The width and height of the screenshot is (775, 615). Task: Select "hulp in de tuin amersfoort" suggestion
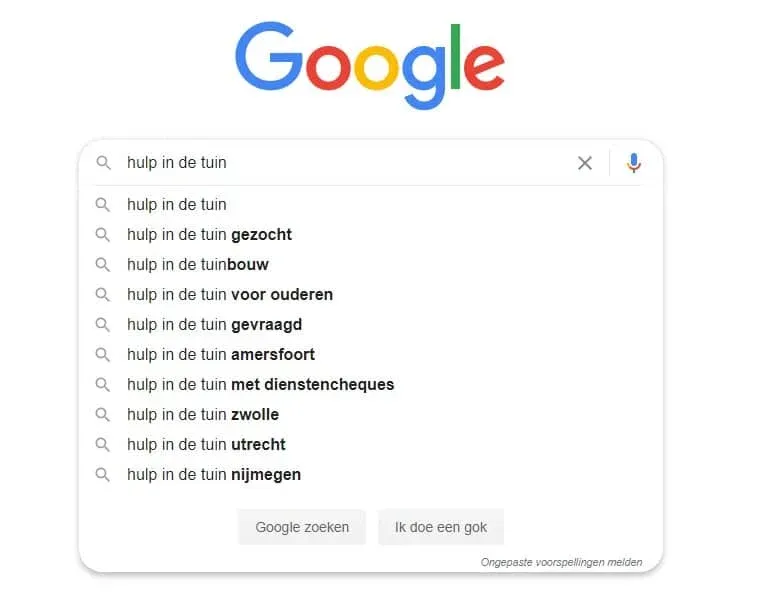point(221,355)
